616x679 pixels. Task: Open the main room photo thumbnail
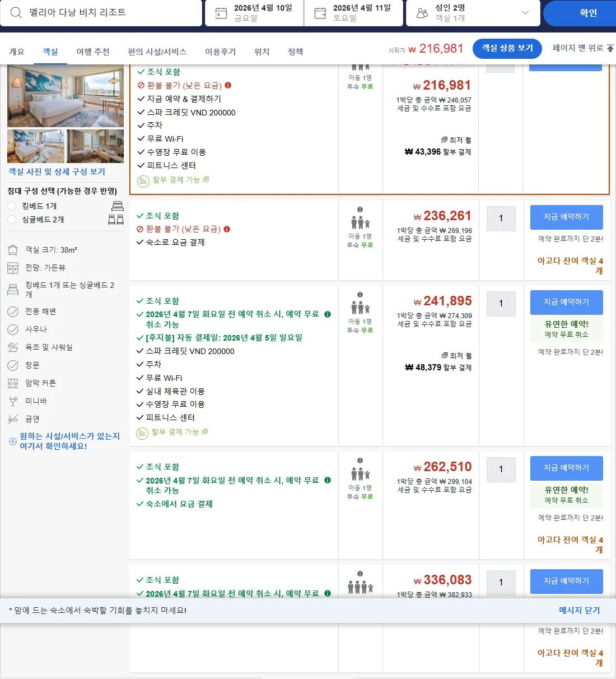click(66, 96)
